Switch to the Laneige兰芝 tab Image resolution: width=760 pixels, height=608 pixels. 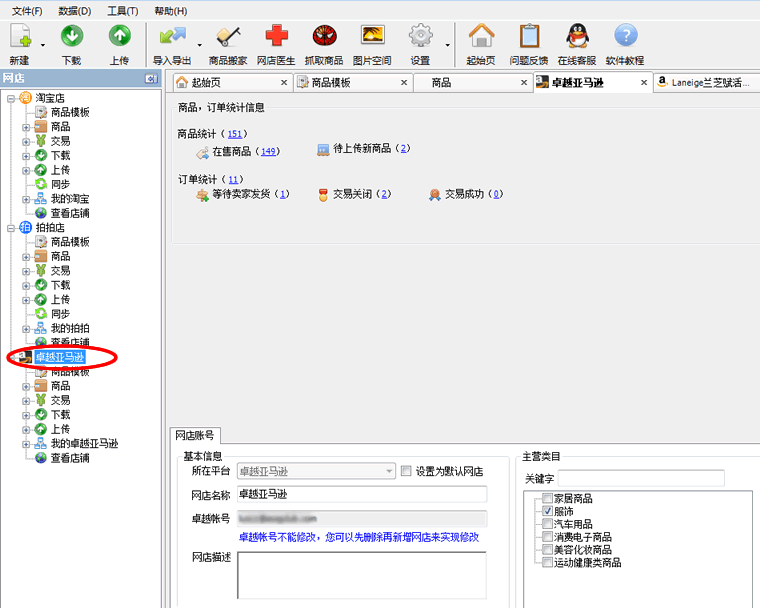click(x=706, y=82)
